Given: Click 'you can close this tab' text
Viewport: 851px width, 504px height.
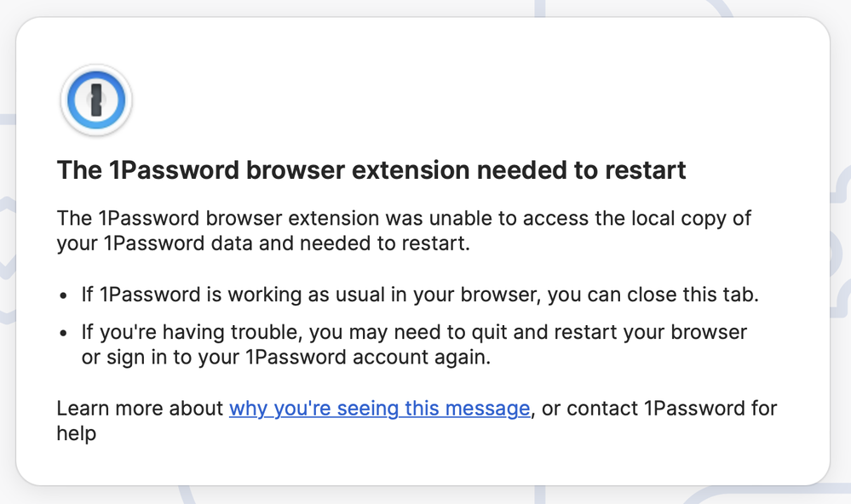Looking at the screenshot, I should tap(653, 295).
